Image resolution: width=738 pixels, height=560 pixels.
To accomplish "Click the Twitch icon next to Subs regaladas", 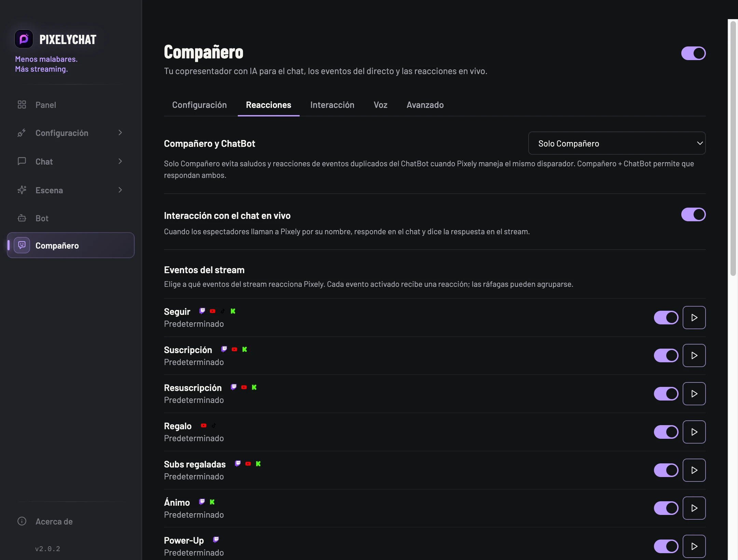I will pos(238,463).
